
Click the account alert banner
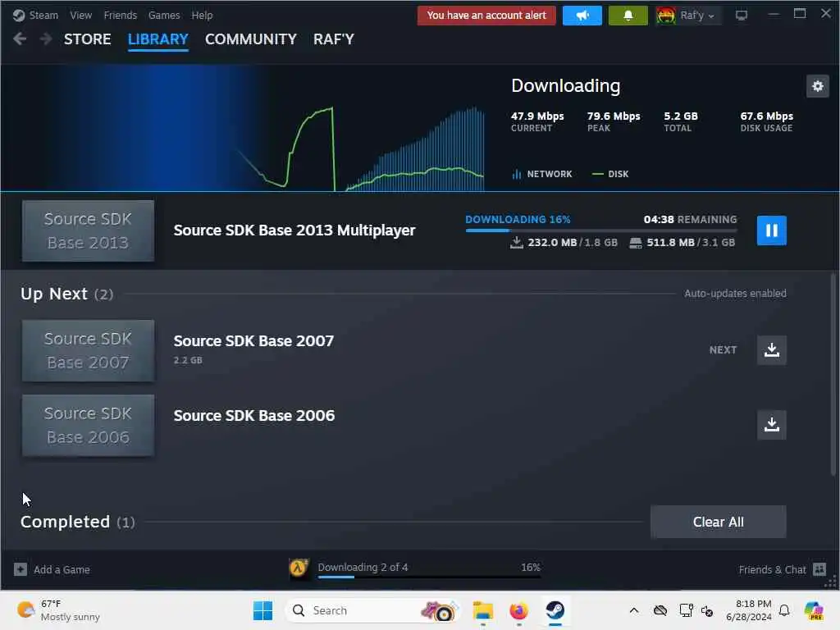click(x=486, y=16)
